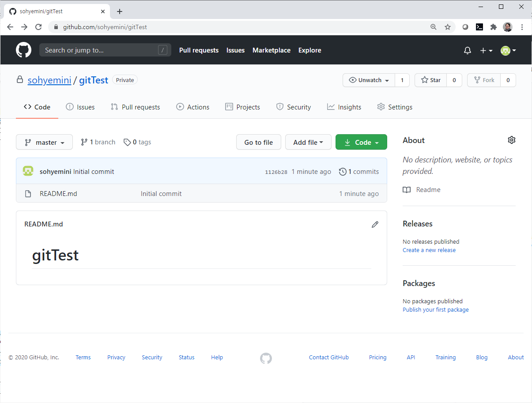Open the Insights tab
Viewport: 532px width, 403px height.
pos(344,107)
